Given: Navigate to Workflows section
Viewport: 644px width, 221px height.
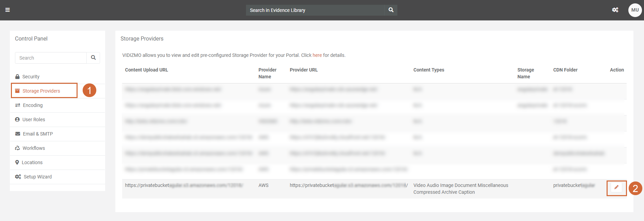Looking at the screenshot, I should [x=34, y=148].
